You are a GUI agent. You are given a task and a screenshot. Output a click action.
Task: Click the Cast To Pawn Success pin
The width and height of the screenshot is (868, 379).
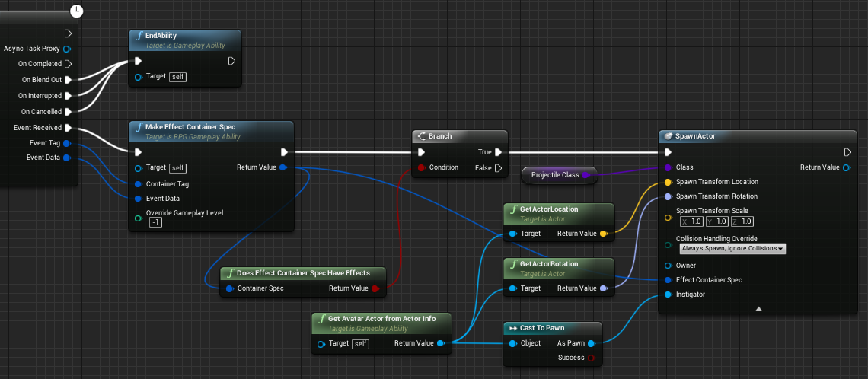(591, 358)
